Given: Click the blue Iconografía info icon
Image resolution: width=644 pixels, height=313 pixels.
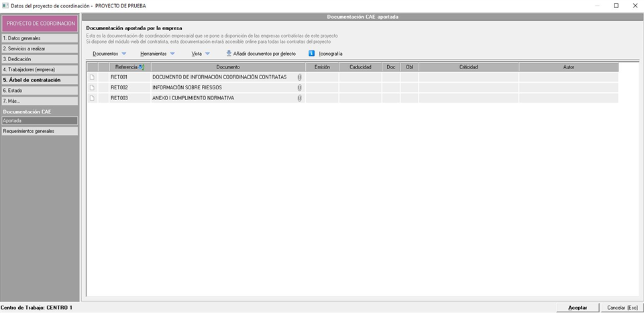Looking at the screenshot, I should [x=312, y=54].
